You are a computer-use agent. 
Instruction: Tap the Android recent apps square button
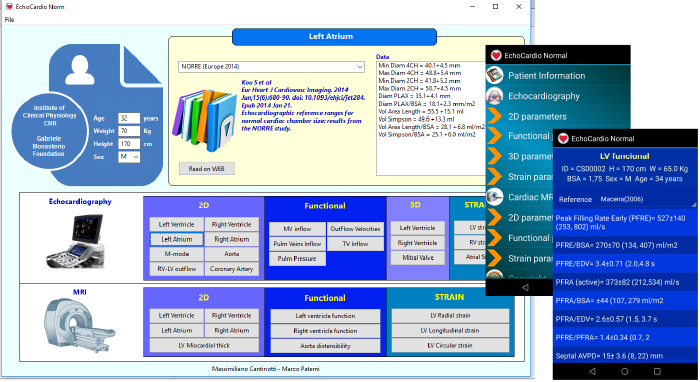(657, 371)
